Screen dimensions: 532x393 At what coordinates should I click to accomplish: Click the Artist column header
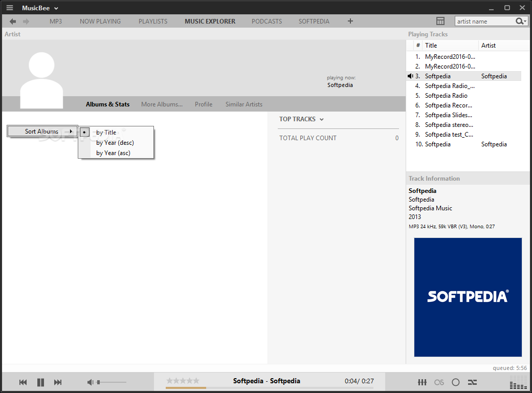click(x=503, y=46)
